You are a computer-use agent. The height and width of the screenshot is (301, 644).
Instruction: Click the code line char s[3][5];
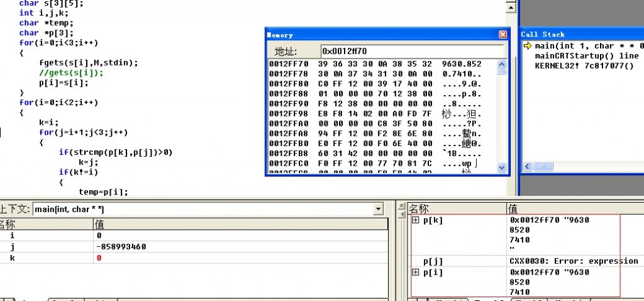52,3
